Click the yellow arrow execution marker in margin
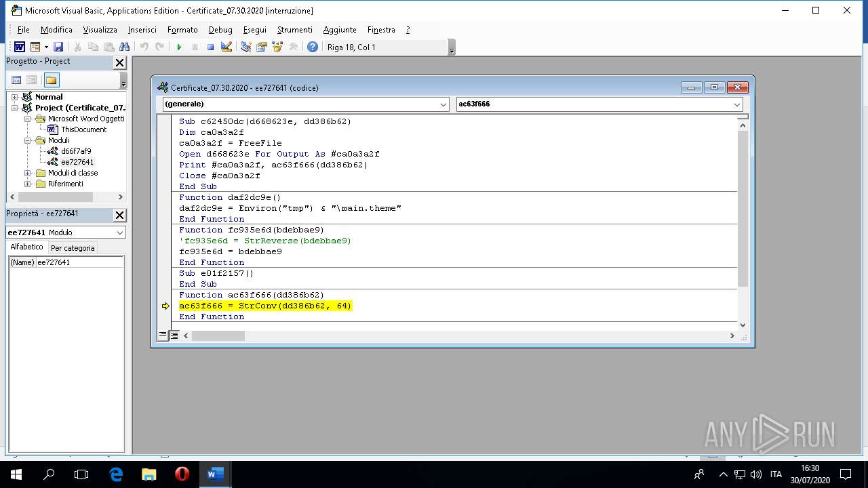 point(165,306)
